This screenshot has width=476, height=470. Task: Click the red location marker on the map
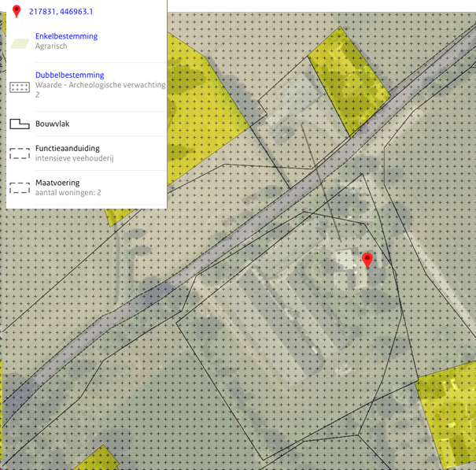point(367,261)
